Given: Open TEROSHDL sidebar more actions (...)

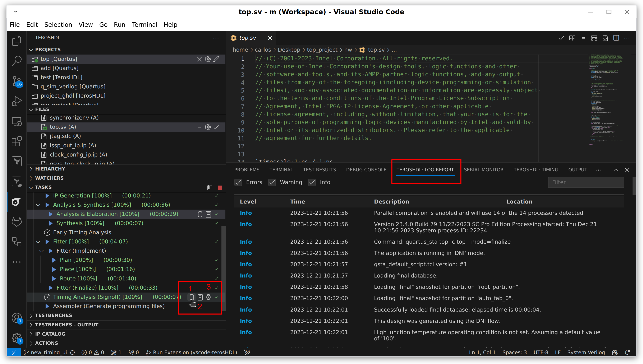Looking at the screenshot, I should pos(216,38).
